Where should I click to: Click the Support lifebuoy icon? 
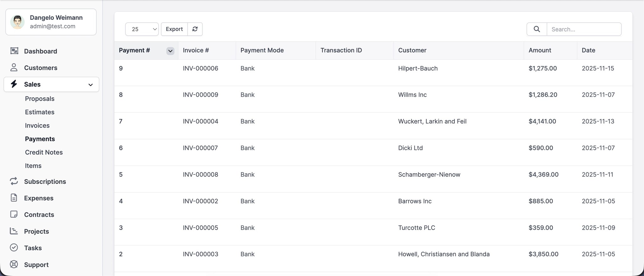pos(14,264)
